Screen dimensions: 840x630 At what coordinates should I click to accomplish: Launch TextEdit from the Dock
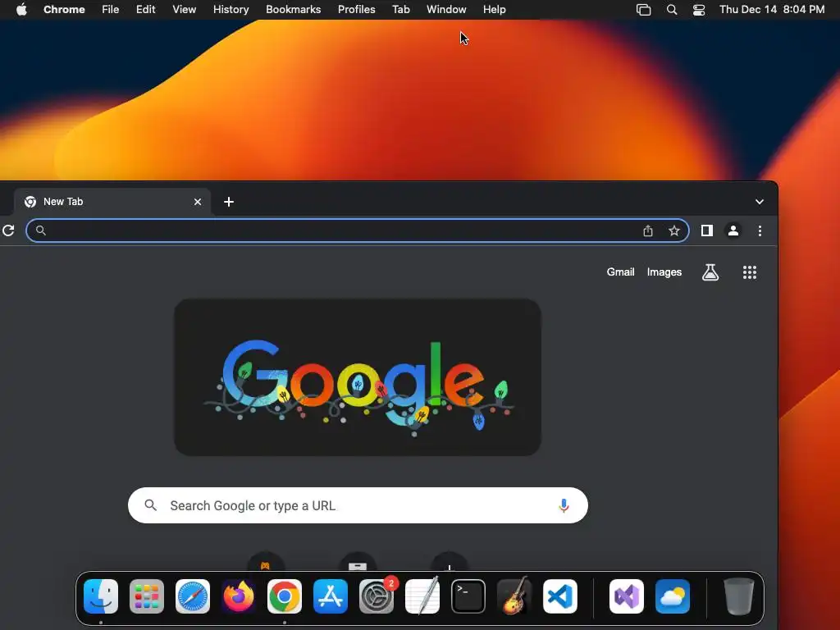pos(422,596)
